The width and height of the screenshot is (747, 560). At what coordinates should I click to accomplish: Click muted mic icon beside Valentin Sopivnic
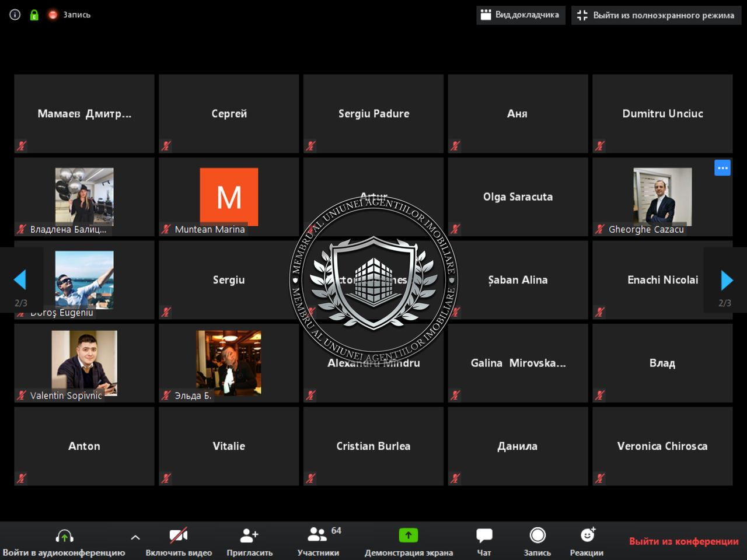22,395
